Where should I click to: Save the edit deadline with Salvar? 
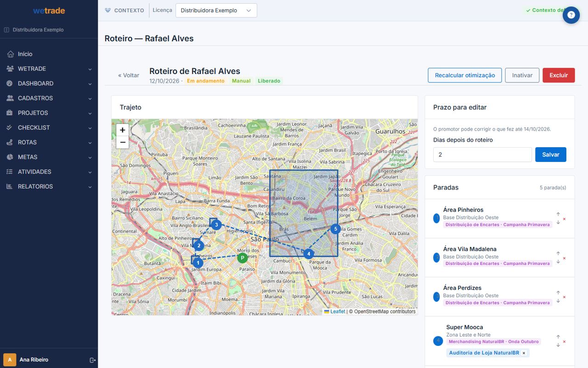(551, 155)
